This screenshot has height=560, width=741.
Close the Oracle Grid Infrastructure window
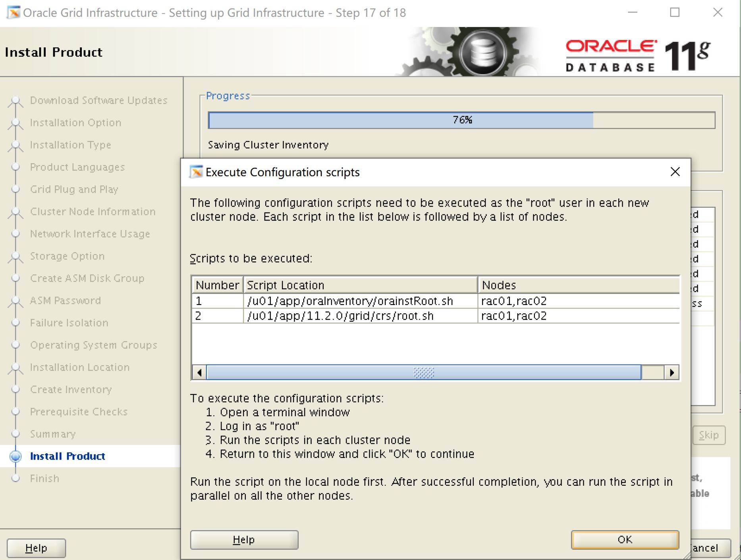tap(718, 13)
